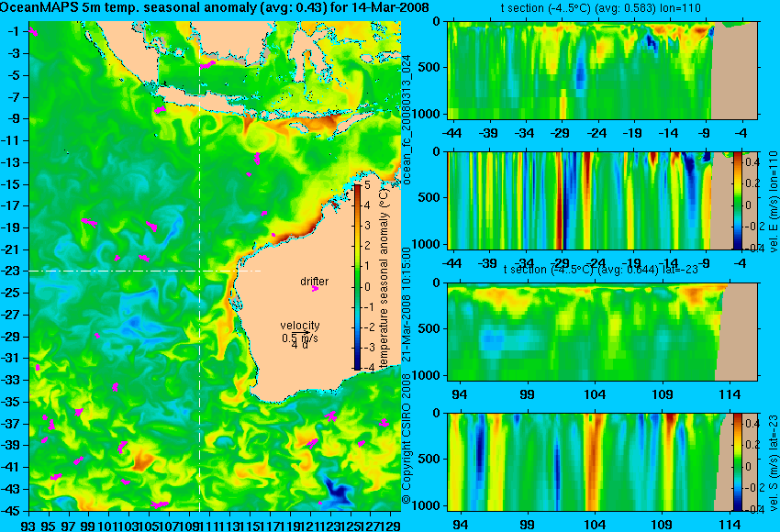Click the '93' longitude tick below the map
Image resolution: width=780 pixels, height=532 pixels.
click(28, 525)
